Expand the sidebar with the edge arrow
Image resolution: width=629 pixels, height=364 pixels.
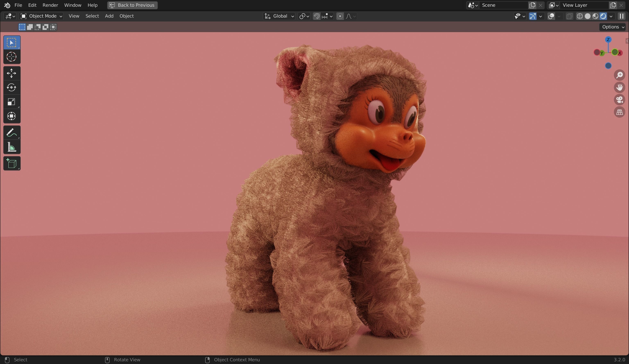(627, 41)
